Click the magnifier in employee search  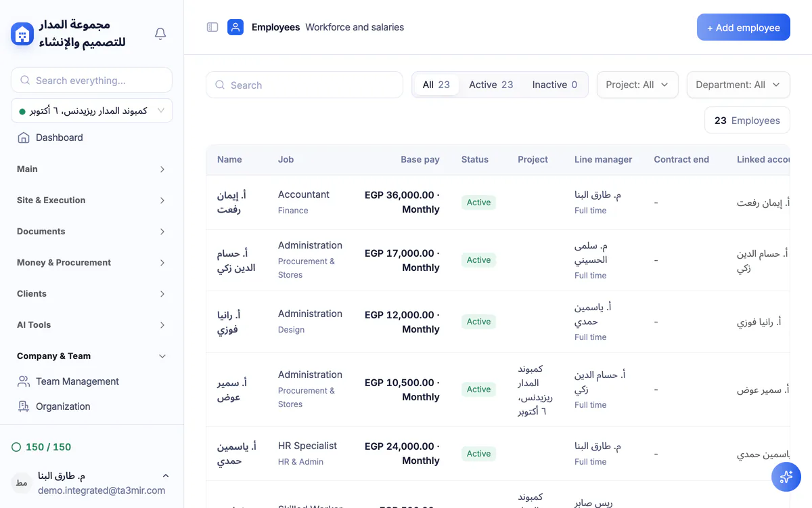pyautogui.click(x=220, y=85)
